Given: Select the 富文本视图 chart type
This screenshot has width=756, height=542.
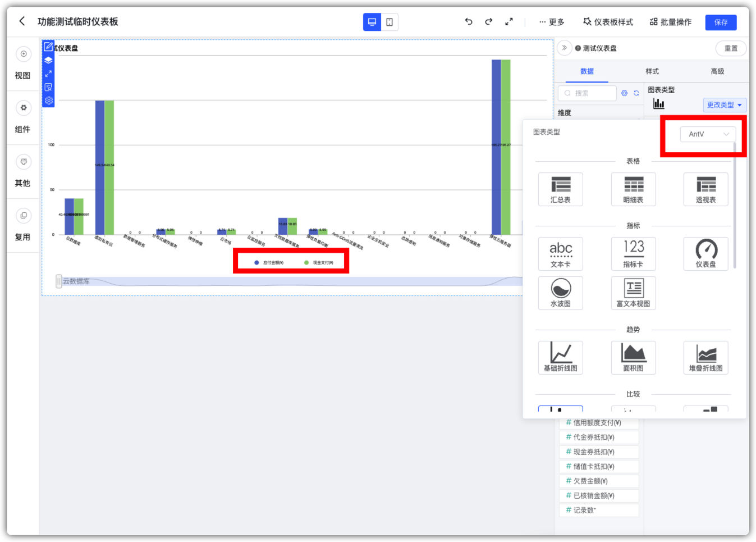Looking at the screenshot, I should pyautogui.click(x=633, y=293).
